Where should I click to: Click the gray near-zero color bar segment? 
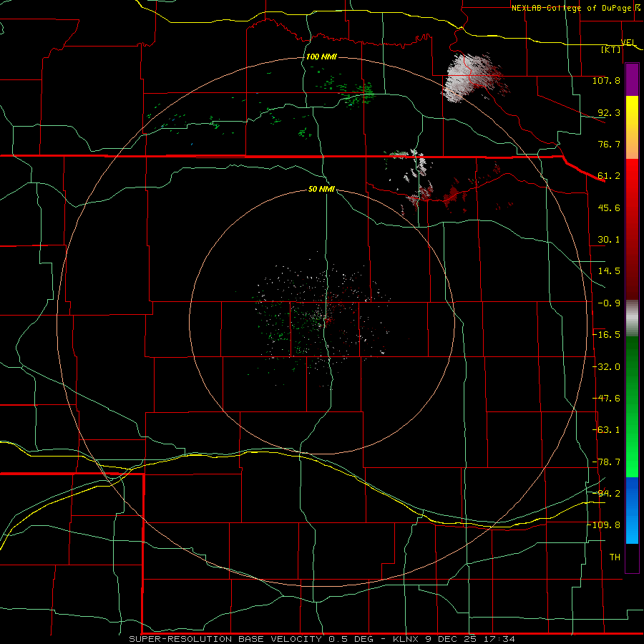(x=632, y=318)
